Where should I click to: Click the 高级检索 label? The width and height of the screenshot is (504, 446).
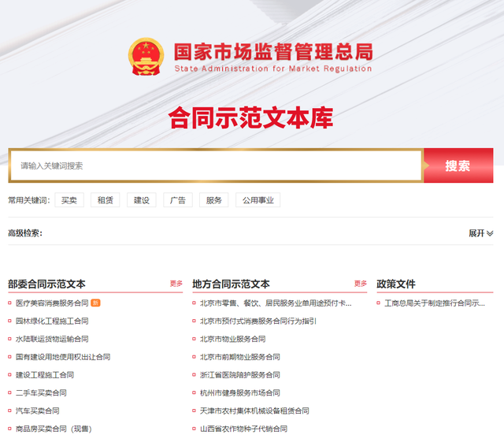(x=25, y=233)
